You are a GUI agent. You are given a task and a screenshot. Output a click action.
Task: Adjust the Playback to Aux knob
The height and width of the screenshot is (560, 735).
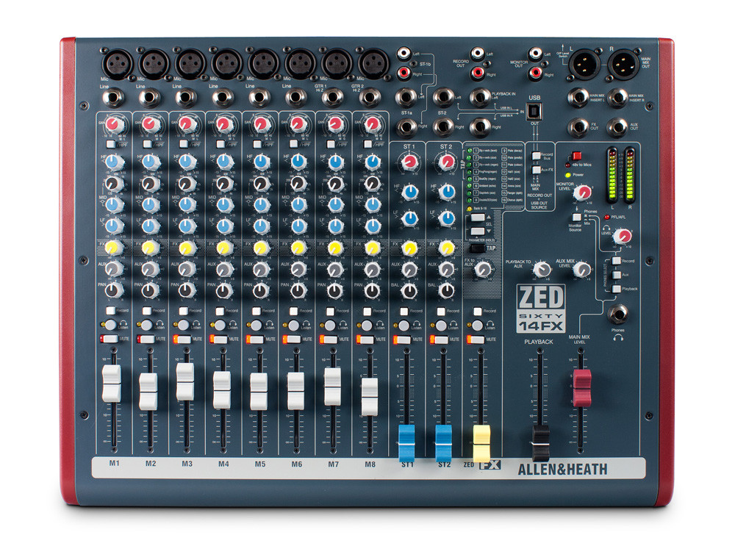(542, 268)
